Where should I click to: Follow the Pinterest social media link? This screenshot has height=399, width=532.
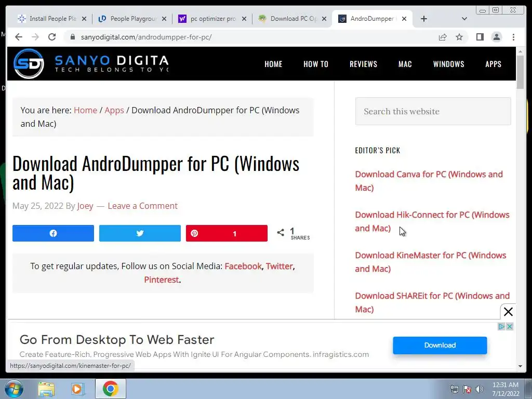pos(162,280)
